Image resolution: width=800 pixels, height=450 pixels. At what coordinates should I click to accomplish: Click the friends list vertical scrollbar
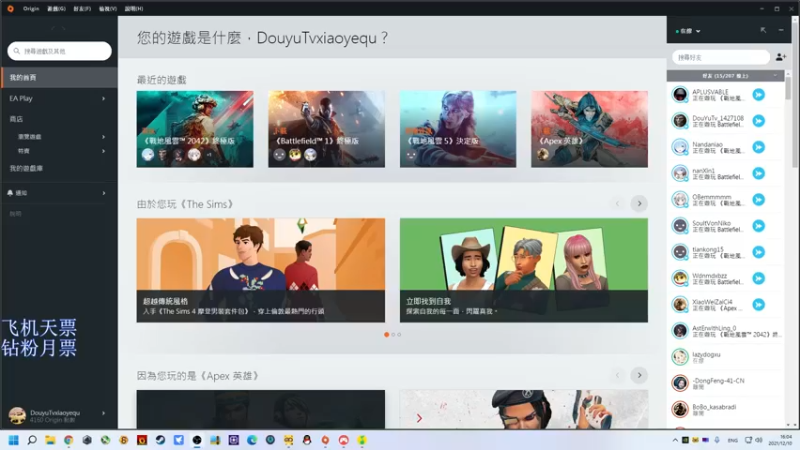788,87
